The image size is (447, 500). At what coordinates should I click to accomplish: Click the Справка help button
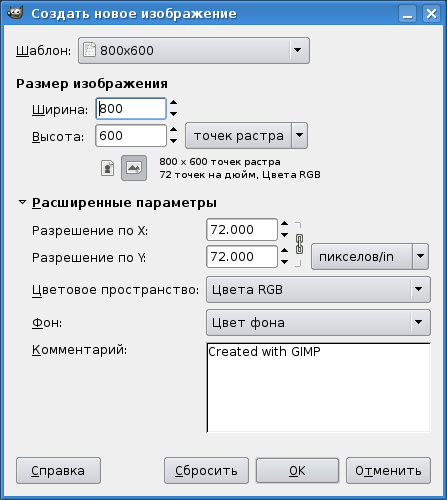[x=58, y=471]
